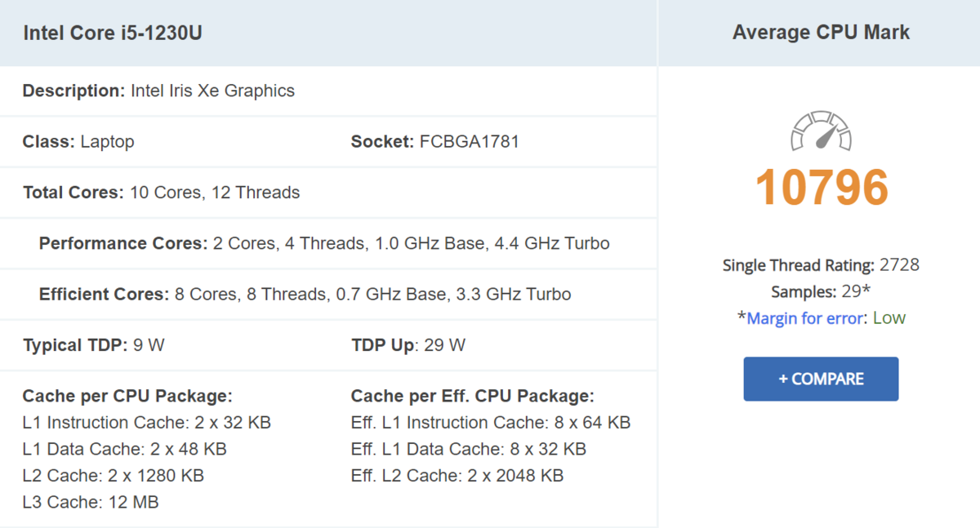Click the L3 Cache: 12 MB line

coord(91,502)
